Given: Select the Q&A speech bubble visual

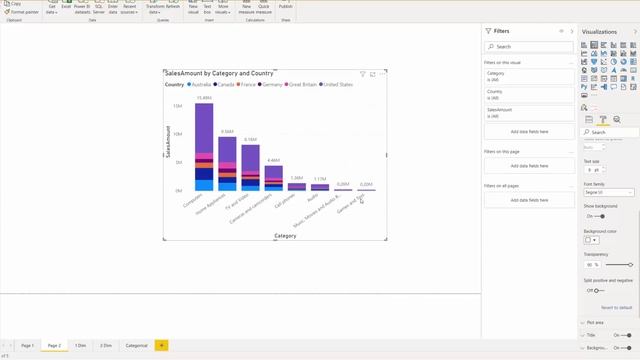Looking at the screenshot, I should click(613, 87).
